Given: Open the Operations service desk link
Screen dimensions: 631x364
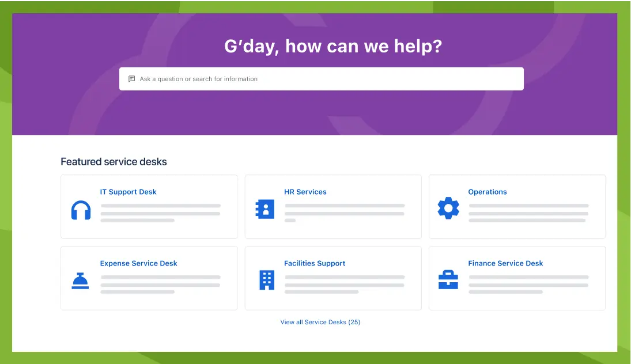Looking at the screenshot, I should pos(487,192).
